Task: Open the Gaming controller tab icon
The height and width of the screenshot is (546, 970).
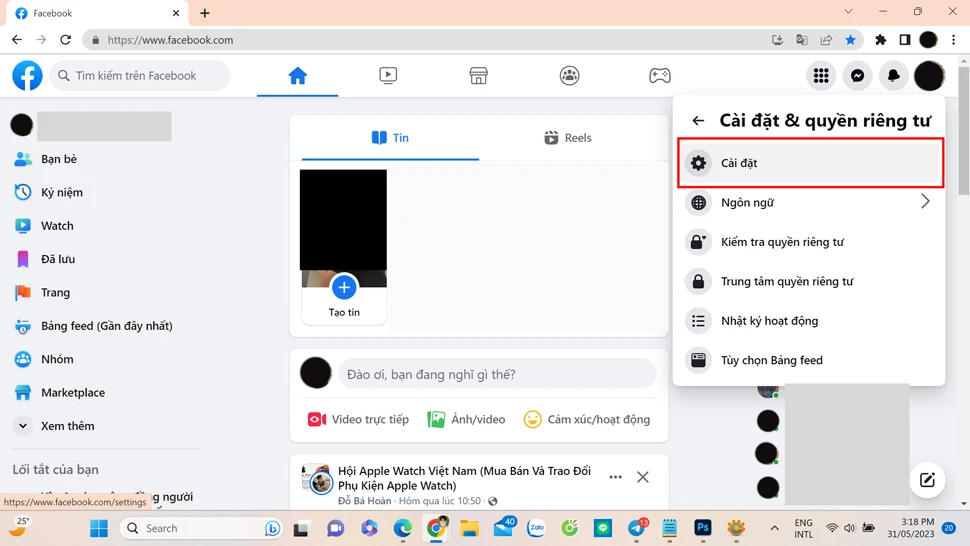Action: click(659, 75)
